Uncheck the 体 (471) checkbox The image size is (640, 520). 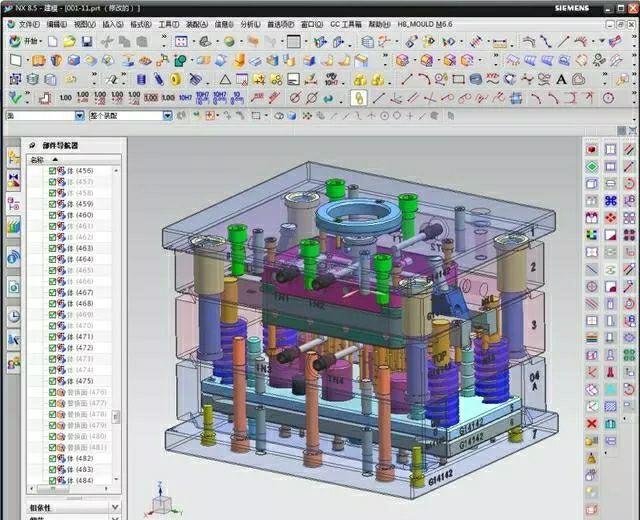point(52,337)
